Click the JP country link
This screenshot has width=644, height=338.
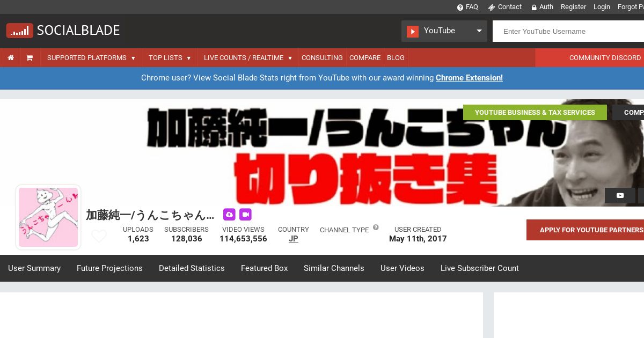294,239
